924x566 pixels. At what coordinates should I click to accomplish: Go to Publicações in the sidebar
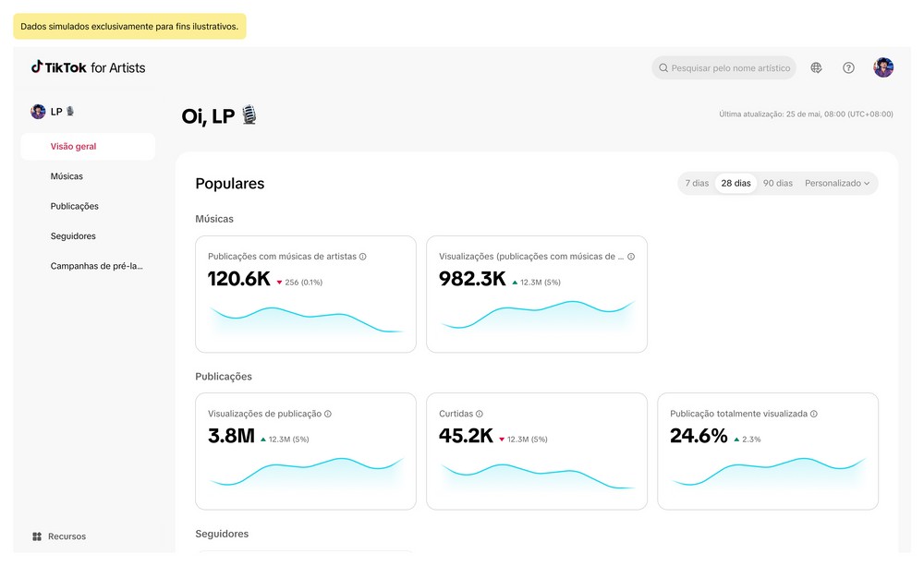coord(74,206)
